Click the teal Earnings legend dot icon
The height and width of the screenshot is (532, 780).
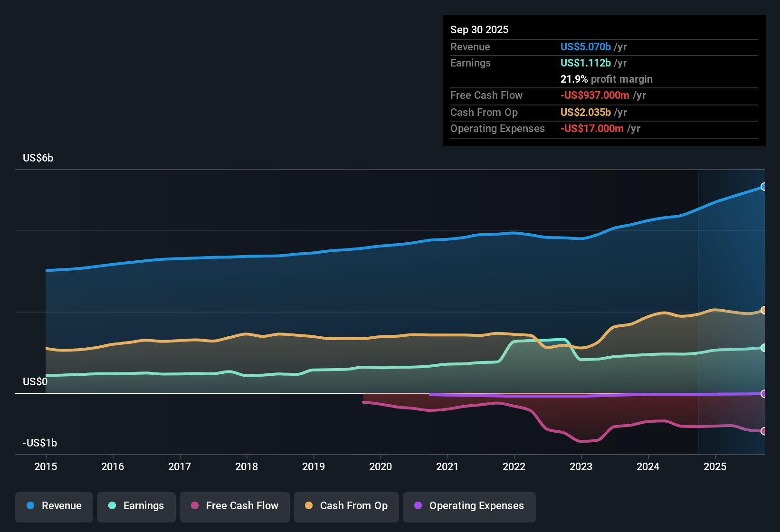click(x=112, y=506)
